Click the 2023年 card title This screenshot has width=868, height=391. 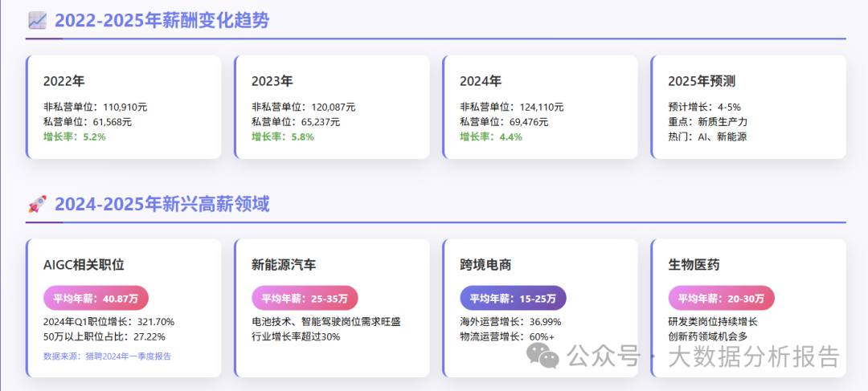[272, 81]
